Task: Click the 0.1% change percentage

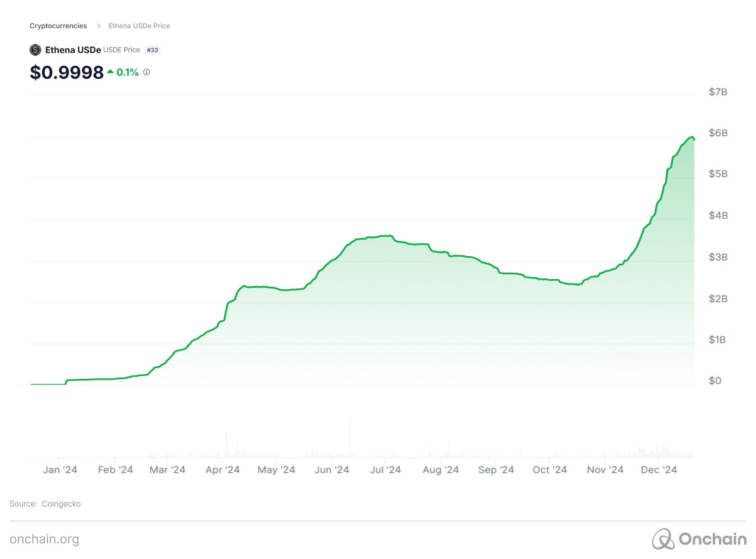Action: pyautogui.click(x=128, y=72)
